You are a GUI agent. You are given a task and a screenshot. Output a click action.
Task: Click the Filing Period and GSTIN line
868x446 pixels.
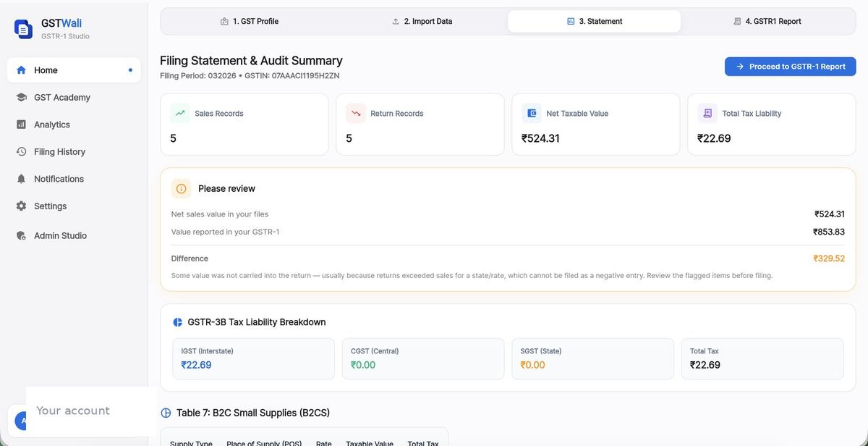[250, 75]
